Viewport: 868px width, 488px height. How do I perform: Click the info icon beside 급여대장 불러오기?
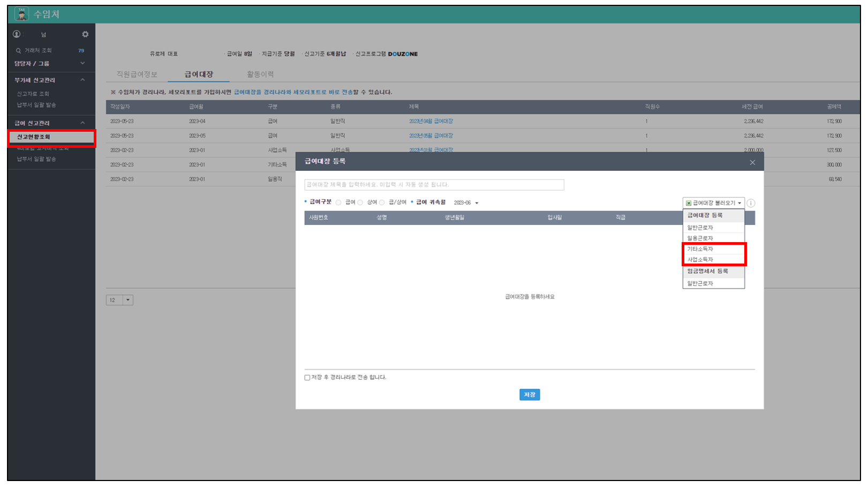pos(751,203)
